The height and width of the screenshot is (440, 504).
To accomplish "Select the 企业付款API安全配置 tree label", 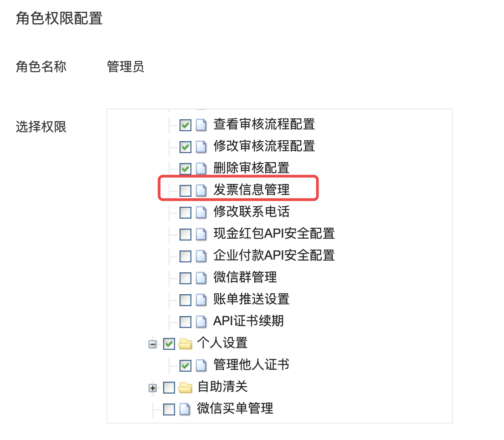I will point(274,256).
